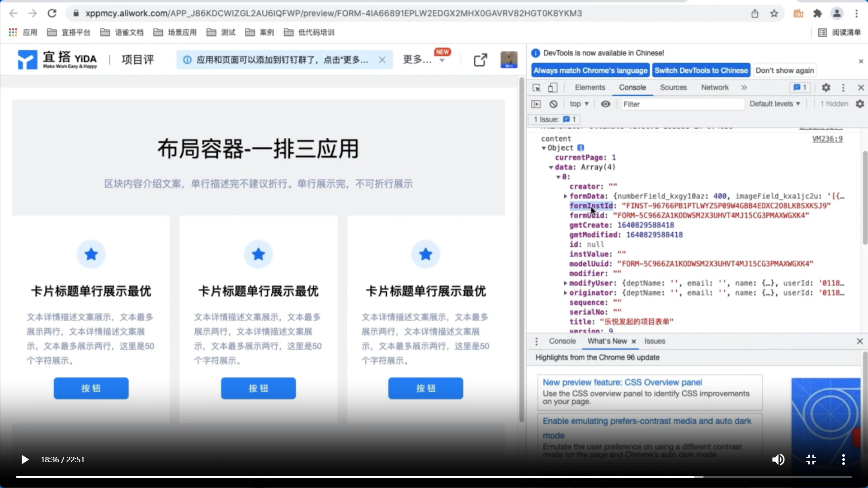This screenshot has width=868, height=488.
Task: Exit fullscreen on video player
Action: click(x=811, y=460)
